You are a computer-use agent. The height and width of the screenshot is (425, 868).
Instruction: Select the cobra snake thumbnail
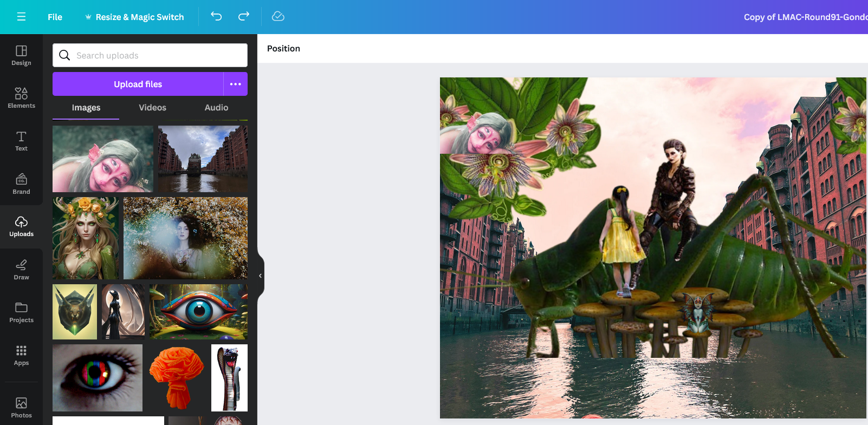(x=229, y=378)
